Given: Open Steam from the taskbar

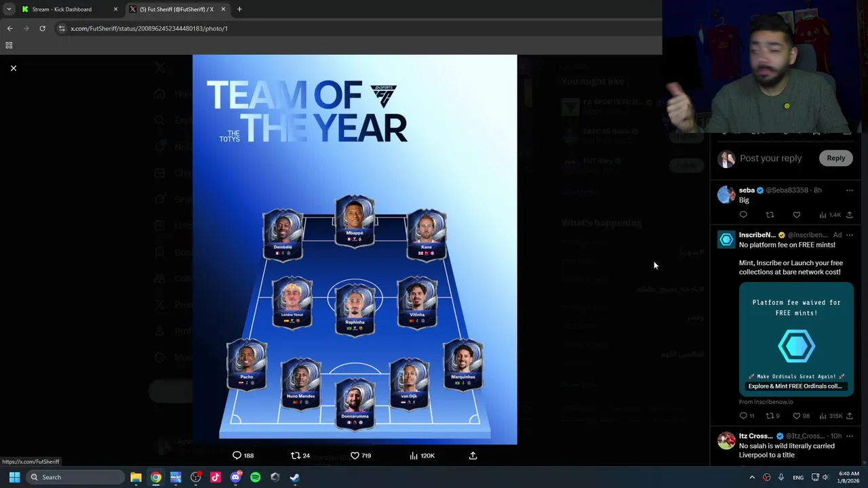Looking at the screenshot, I should point(295,477).
